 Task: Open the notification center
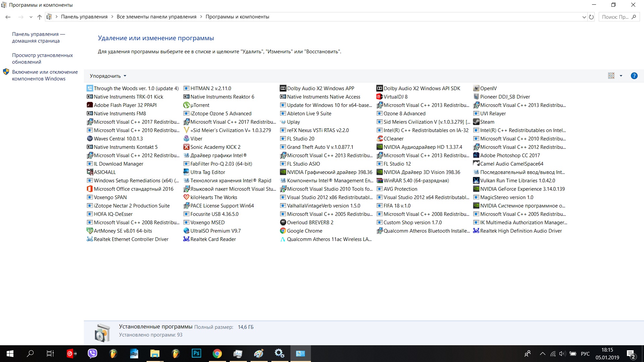(631, 354)
